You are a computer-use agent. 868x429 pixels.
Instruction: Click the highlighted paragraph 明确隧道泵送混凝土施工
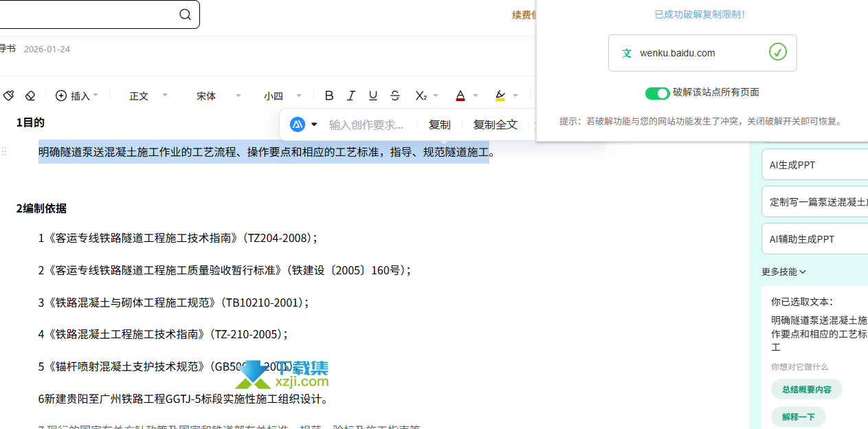[267, 152]
